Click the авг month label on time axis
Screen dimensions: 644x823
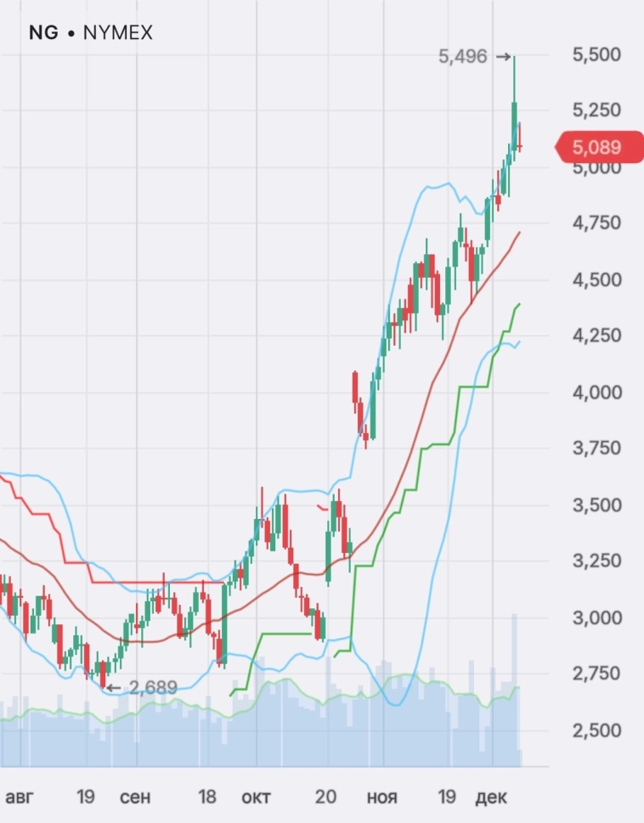(19, 798)
